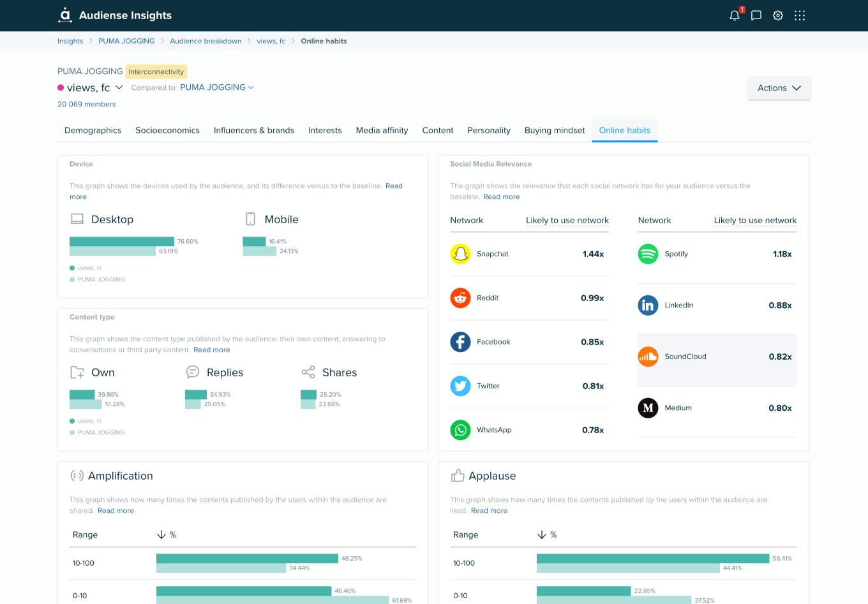Open the notifications bell
Screen dimensions: 868x604
tap(735, 16)
